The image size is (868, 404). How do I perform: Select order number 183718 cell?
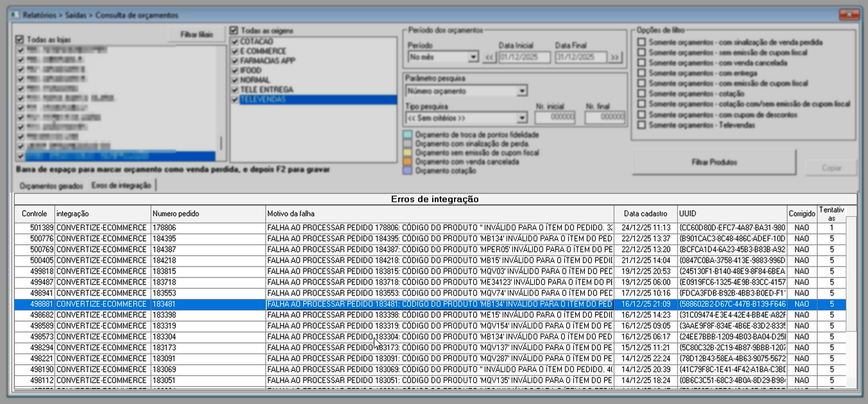click(x=208, y=282)
